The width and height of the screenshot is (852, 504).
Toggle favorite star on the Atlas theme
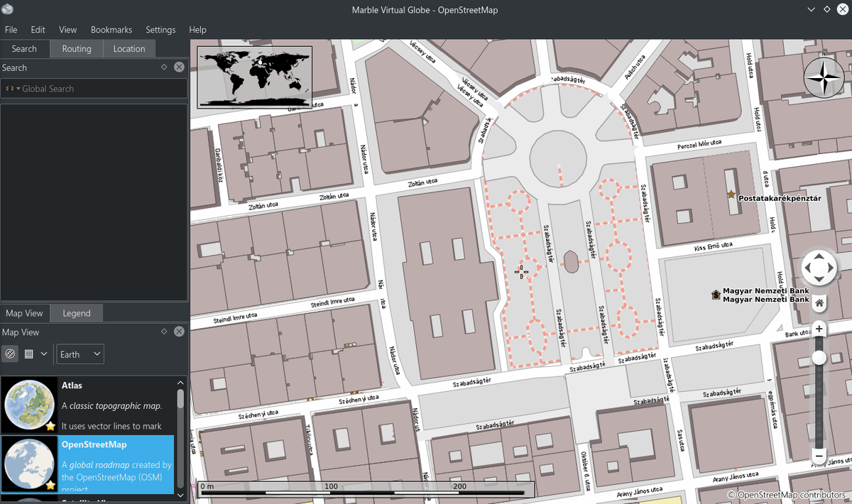[x=50, y=426]
